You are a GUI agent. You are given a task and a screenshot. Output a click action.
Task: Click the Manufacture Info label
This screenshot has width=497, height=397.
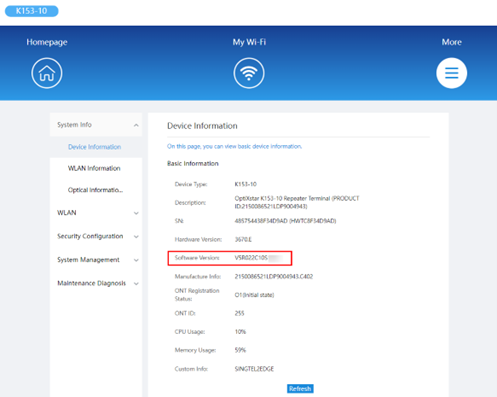pos(198,276)
